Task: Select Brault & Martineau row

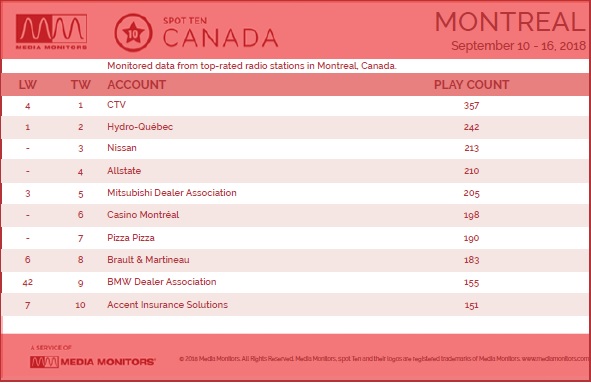Action: pos(296,260)
